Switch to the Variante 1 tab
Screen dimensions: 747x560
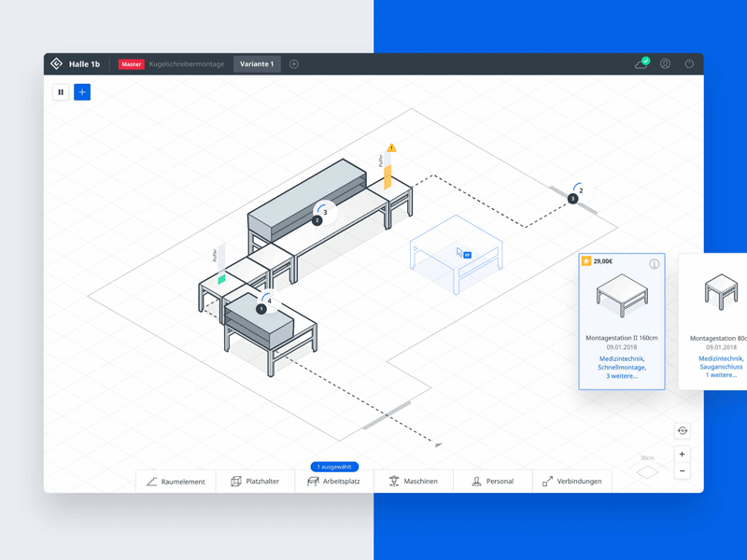point(257,63)
